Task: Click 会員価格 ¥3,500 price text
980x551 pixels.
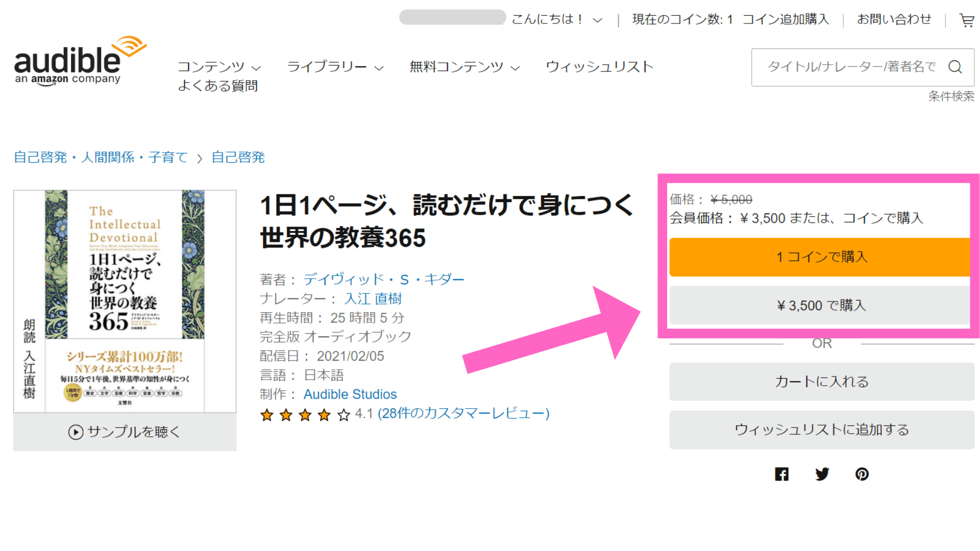Action: coord(727,218)
